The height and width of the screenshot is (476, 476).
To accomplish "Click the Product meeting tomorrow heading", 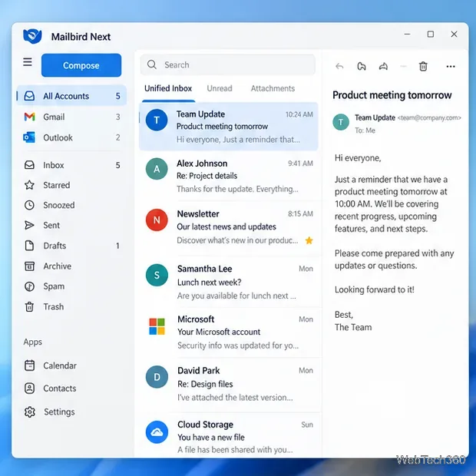I will pos(392,95).
